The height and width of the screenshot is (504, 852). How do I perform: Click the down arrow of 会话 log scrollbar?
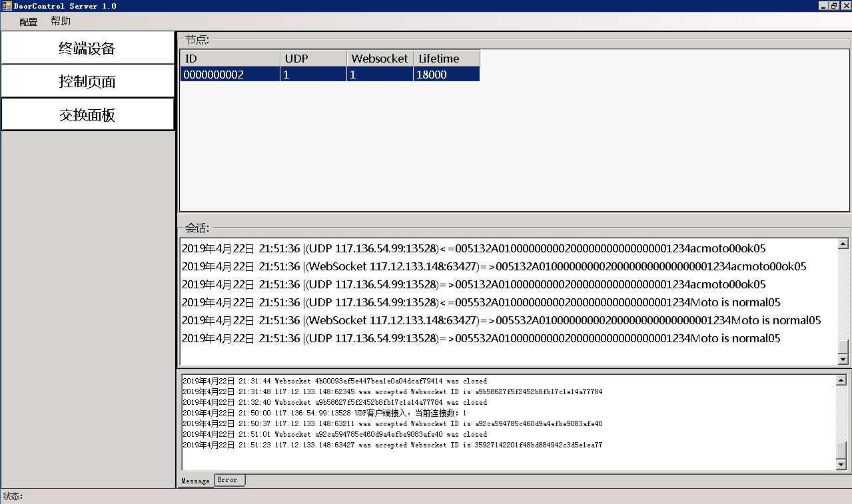843,360
